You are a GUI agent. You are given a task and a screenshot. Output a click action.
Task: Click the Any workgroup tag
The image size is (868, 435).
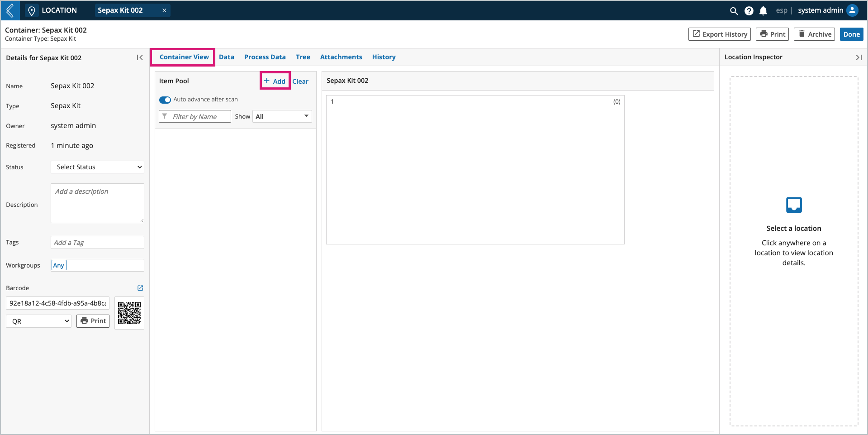(x=59, y=265)
